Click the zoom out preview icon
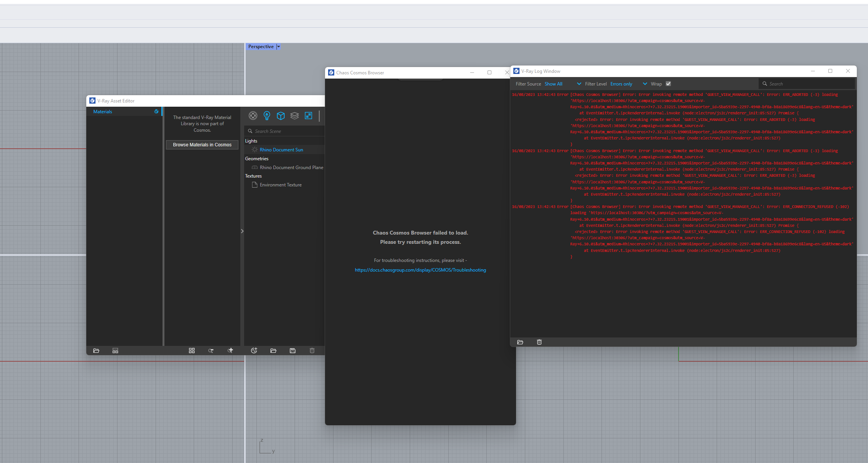This screenshot has height=463, width=868. click(211, 351)
